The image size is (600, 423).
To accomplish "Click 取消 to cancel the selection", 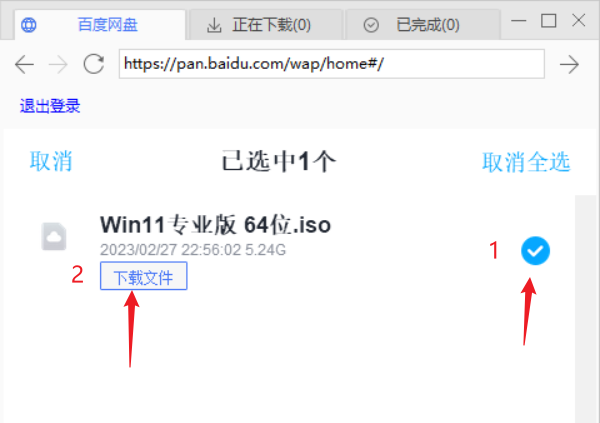I will click(x=51, y=161).
